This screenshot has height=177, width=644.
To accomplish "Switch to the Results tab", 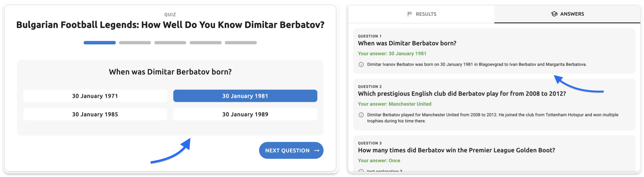I will (422, 14).
